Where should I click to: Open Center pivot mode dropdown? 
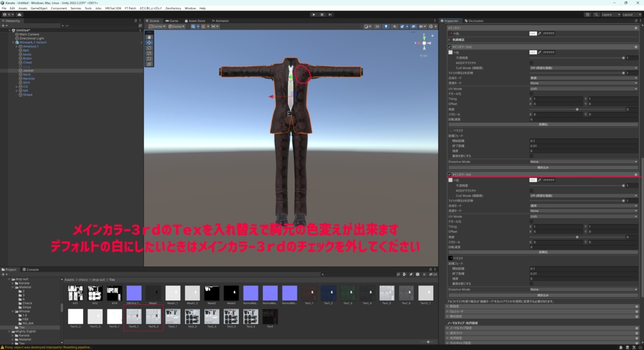(x=157, y=26)
